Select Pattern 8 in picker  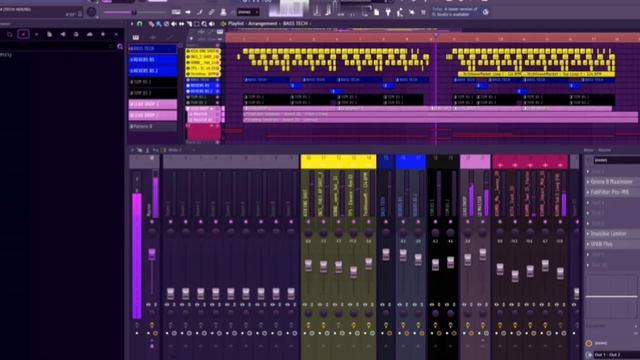click(x=153, y=127)
